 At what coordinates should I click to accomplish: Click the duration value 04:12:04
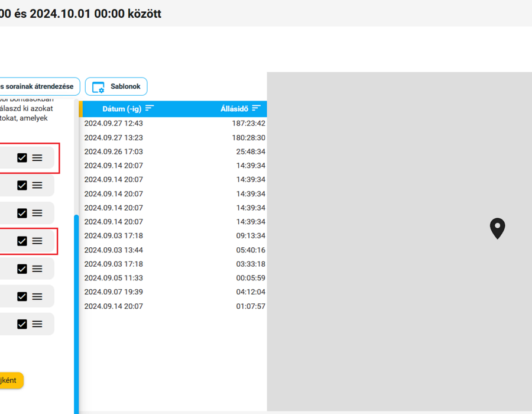[251, 292]
